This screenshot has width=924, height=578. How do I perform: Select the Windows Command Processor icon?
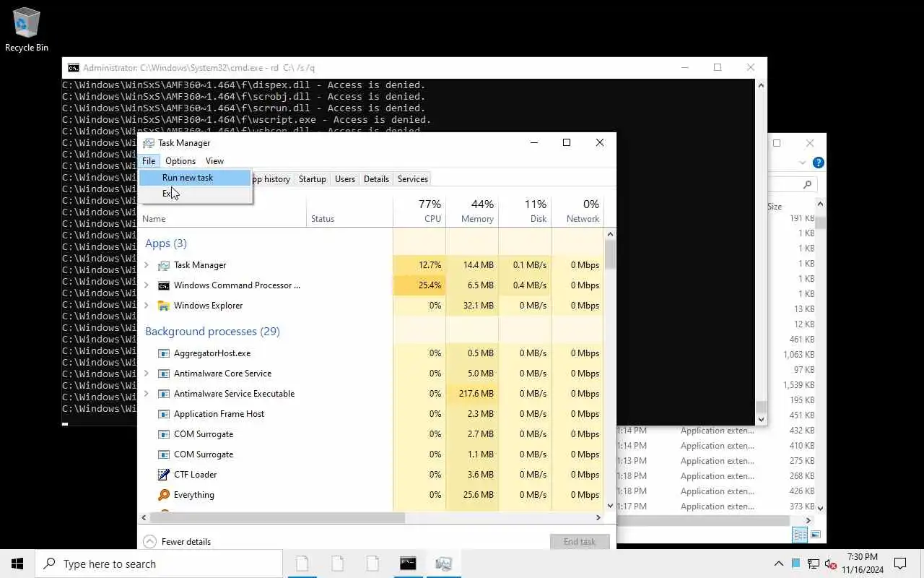pos(164,285)
